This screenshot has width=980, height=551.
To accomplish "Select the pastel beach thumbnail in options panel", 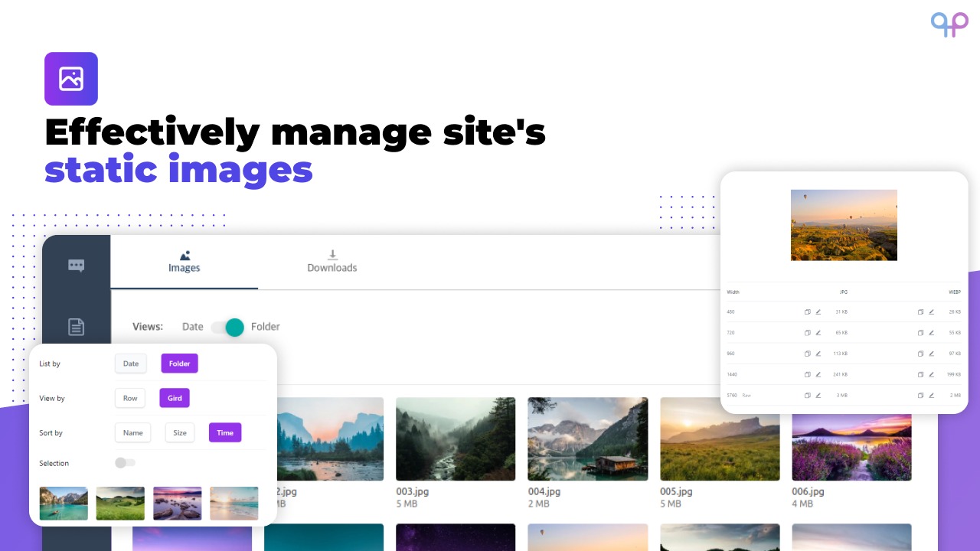I will pos(234,504).
